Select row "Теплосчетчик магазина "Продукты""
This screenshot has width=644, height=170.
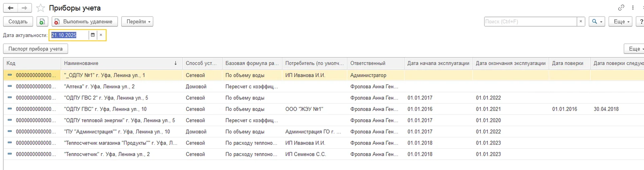324,143
